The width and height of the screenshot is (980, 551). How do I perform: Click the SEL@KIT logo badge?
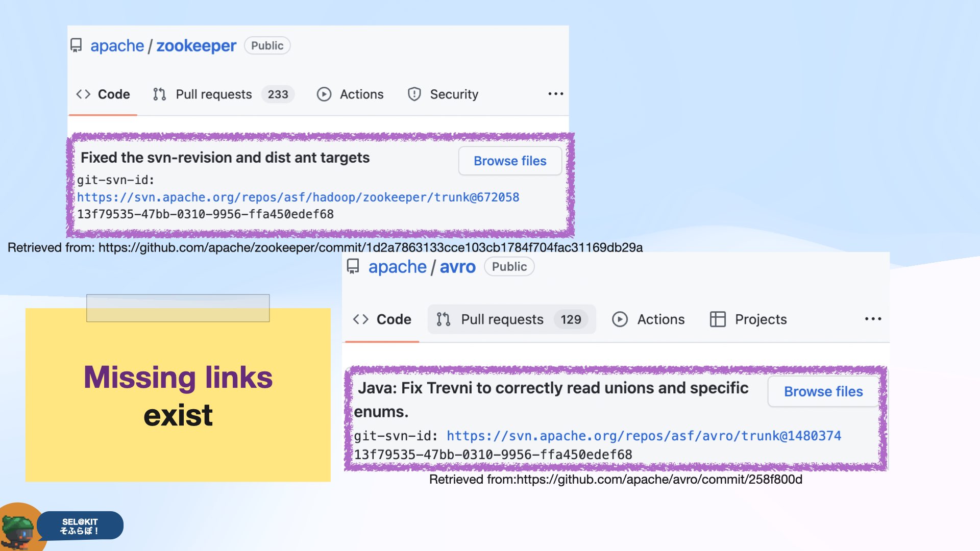pyautogui.click(x=80, y=526)
